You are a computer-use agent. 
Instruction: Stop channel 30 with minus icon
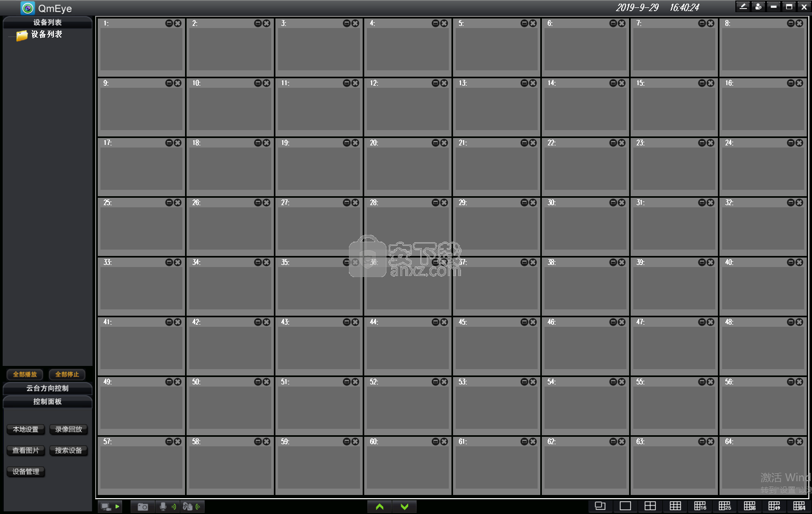613,203
